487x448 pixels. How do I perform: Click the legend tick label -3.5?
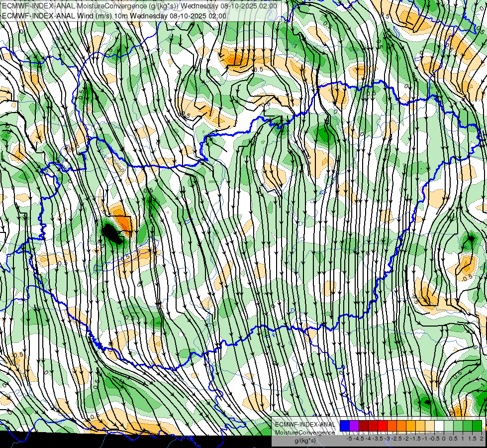pos(378,439)
